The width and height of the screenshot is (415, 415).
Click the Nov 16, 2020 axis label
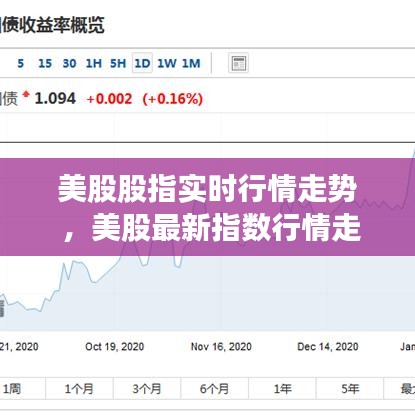[221, 347]
